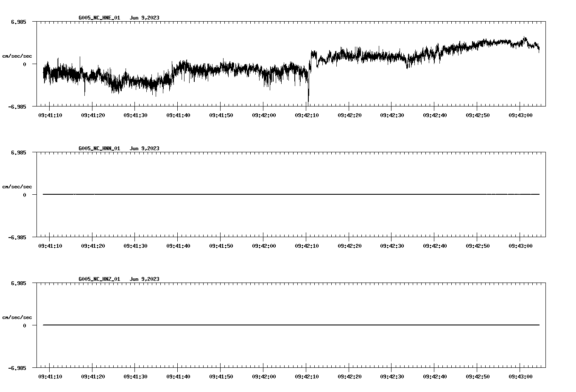
Task: Click the 6.985 amplitude label on top plot
Action: pos(18,21)
